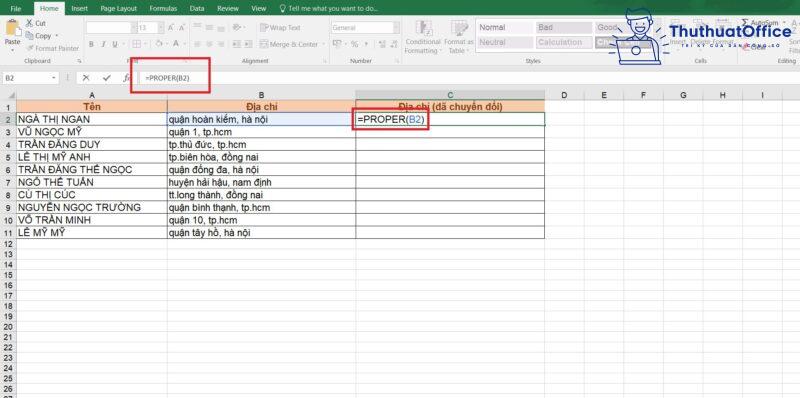Toggle Italic formatting
The image size is (800, 398).
pyautogui.click(x=103, y=44)
